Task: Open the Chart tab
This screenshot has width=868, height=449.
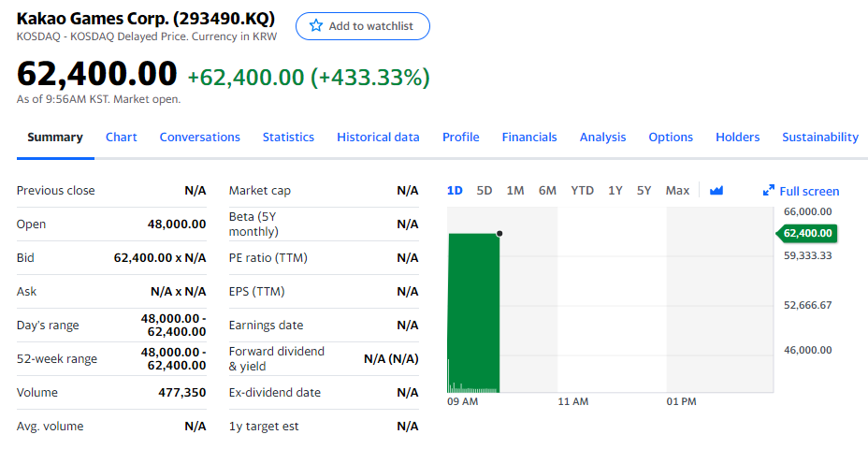Action: [x=122, y=138]
